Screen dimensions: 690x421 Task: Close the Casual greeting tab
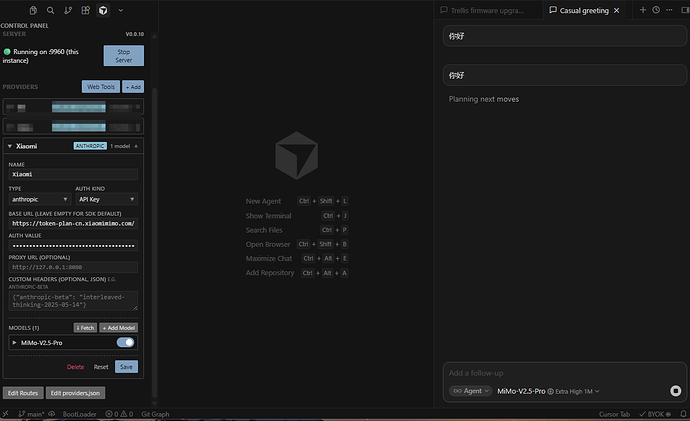617,11
